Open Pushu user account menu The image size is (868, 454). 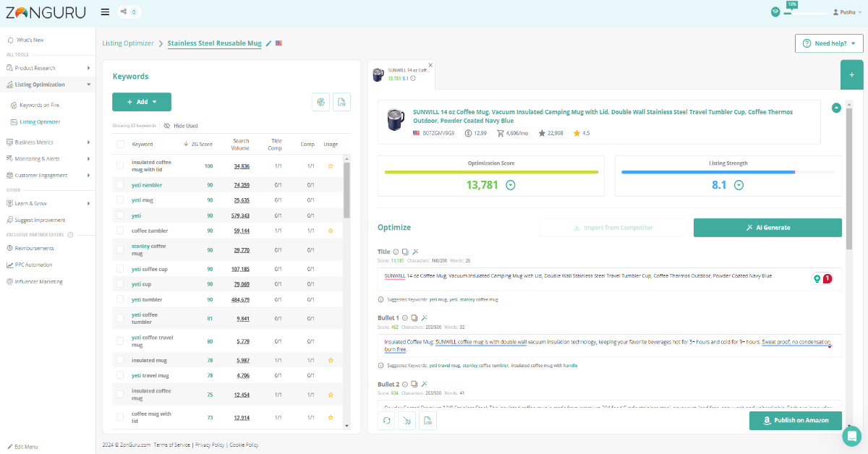pos(848,12)
